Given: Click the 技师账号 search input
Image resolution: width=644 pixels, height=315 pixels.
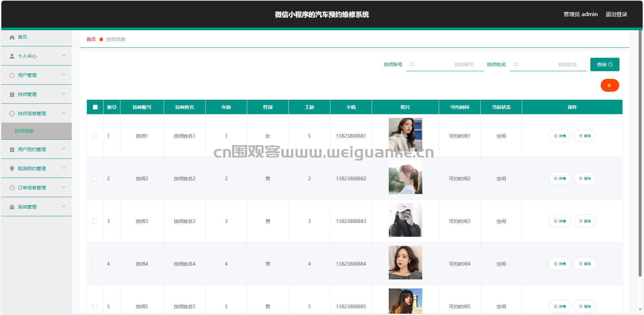Looking at the screenshot, I should click(445, 64).
